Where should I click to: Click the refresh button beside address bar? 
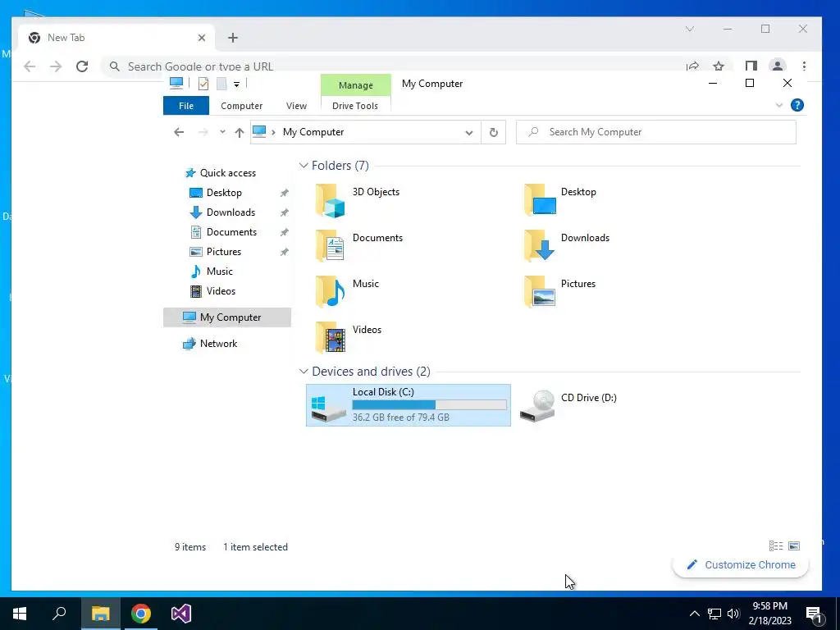point(493,132)
